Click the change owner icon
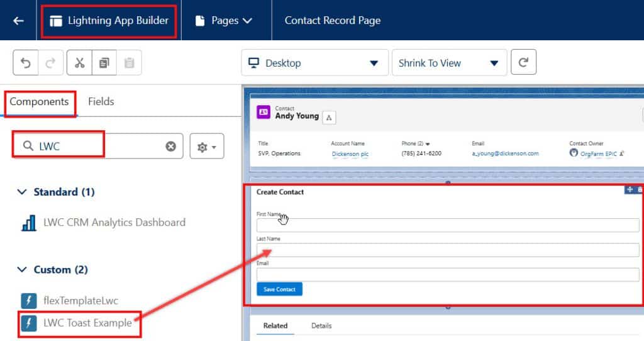This screenshot has height=341, width=644. [x=622, y=154]
